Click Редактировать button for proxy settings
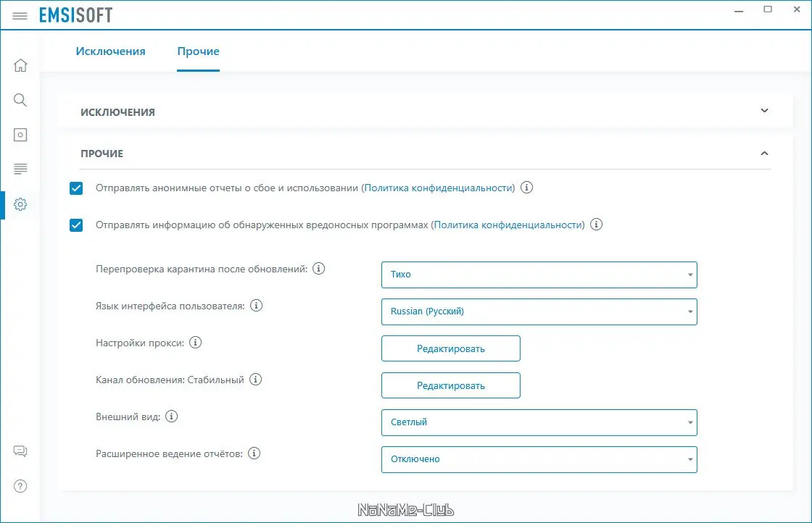 click(x=450, y=348)
